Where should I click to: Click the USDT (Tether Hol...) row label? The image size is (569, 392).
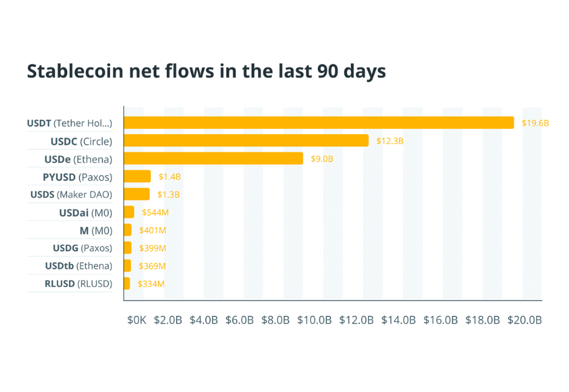tap(69, 123)
